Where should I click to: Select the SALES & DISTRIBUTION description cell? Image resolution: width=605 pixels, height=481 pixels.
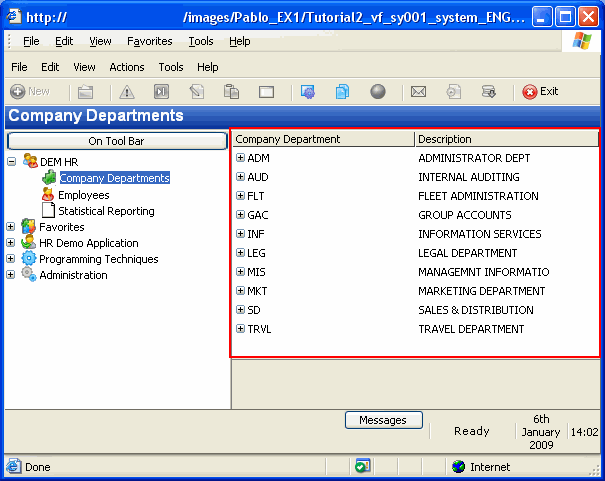coord(476,310)
